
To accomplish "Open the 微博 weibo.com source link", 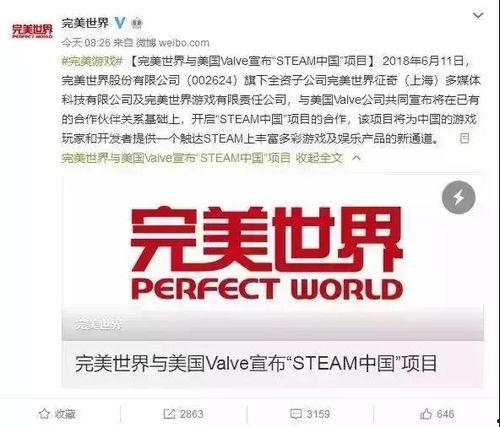I will pos(173,43).
